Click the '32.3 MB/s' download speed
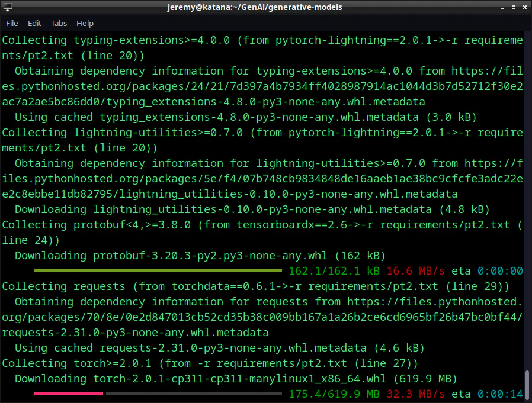 [416, 394]
